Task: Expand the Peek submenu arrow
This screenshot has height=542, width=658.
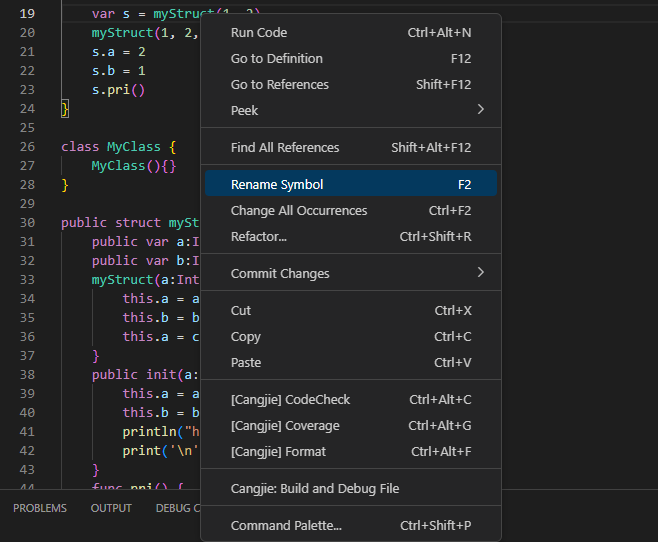Action: (480, 110)
